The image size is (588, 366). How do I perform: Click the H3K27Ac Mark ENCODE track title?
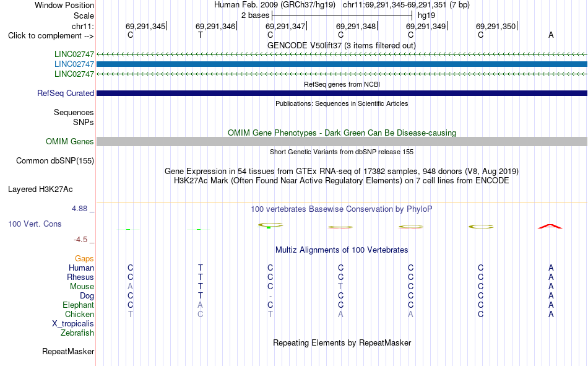pyautogui.click(x=342, y=181)
